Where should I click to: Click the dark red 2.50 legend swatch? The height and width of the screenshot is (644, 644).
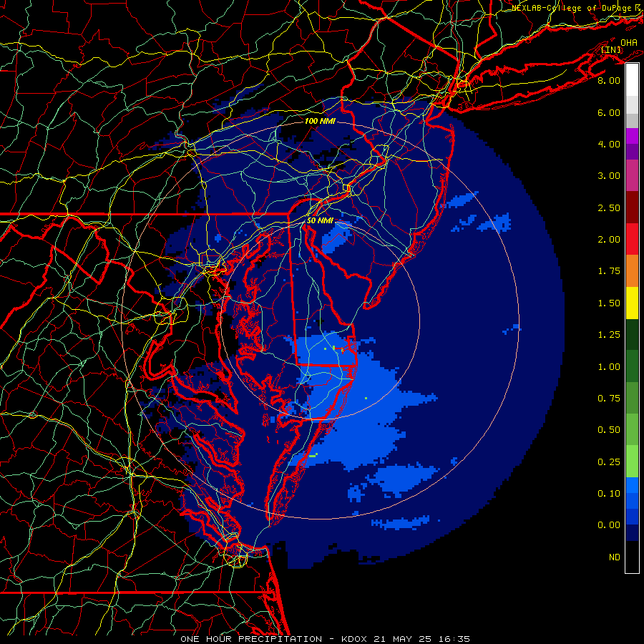632,208
